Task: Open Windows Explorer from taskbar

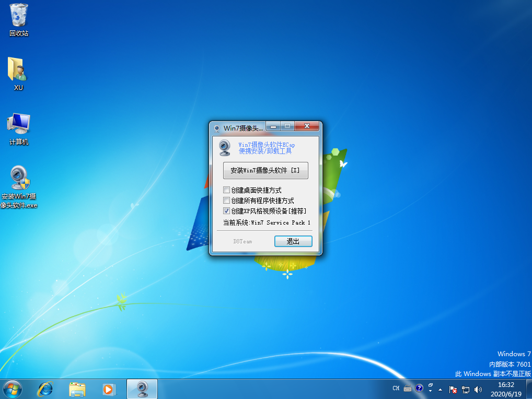Action: [x=77, y=389]
